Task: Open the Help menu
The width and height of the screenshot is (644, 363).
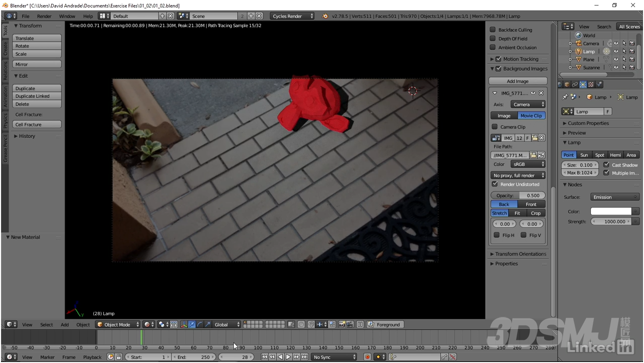Action: point(88,16)
